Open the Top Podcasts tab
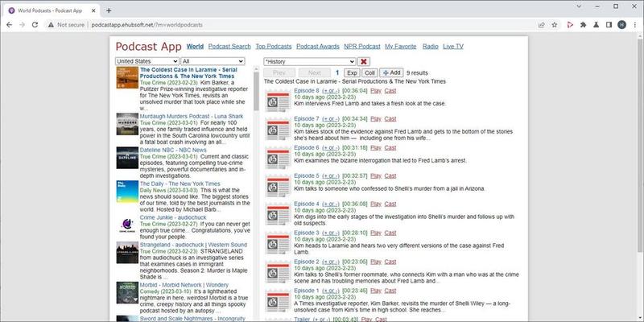The height and width of the screenshot is (322, 644). (x=274, y=47)
